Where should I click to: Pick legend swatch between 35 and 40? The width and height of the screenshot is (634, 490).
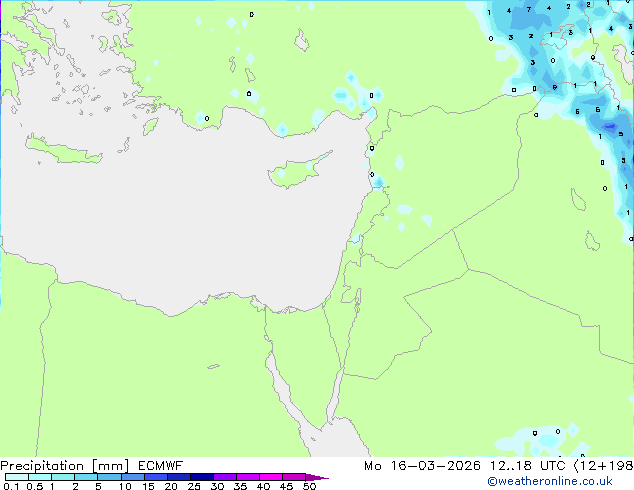(247, 477)
